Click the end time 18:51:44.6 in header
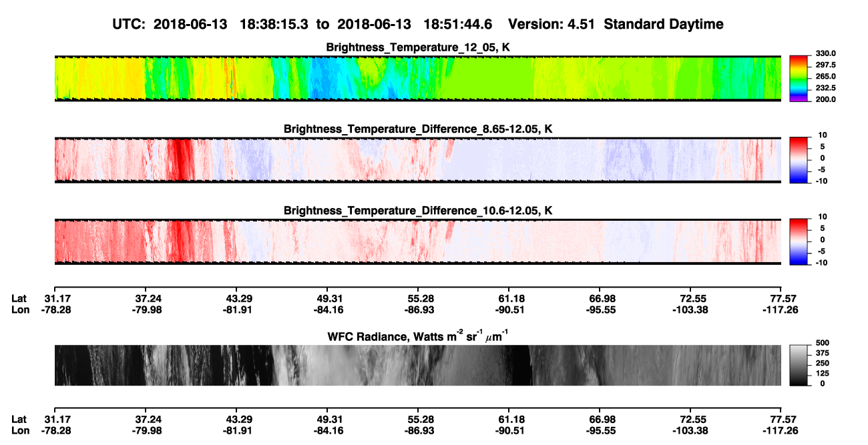The width and height of the screenshot is (868, 445). coord(458,24)
